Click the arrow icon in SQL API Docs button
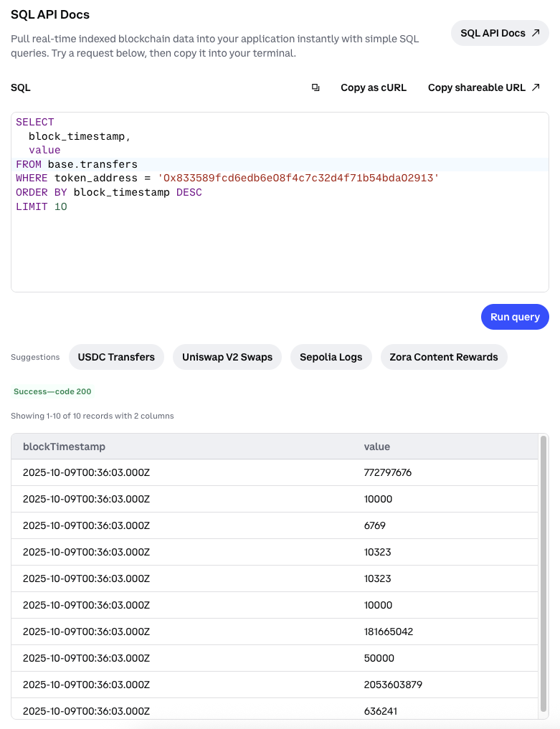Screen dimensions: 560x729 pos(536,33)
